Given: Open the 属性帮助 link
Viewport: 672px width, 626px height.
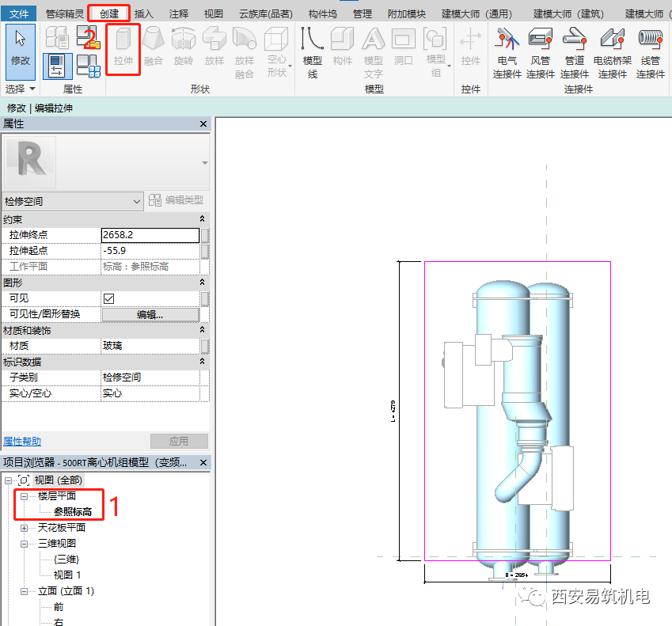Looking at the screenshot, I should pyautogui.click(x=22, y=442).
